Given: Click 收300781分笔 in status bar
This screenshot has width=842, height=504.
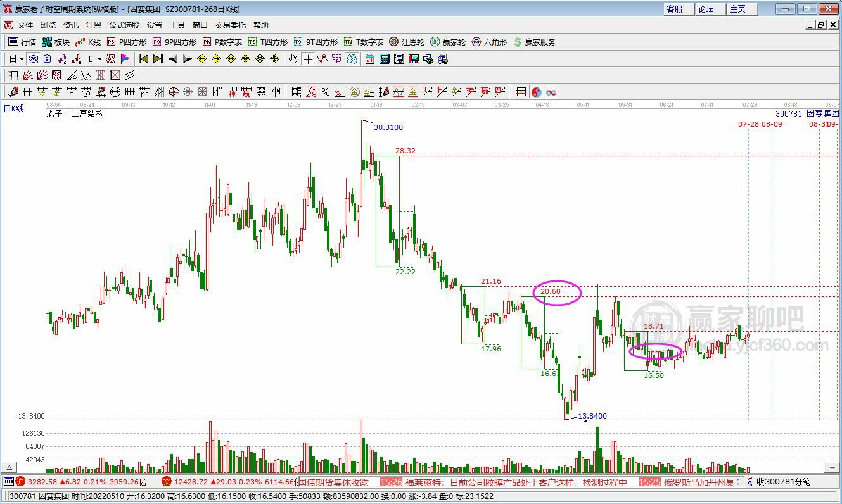Looking at the screenshot, I should point(782,482).
